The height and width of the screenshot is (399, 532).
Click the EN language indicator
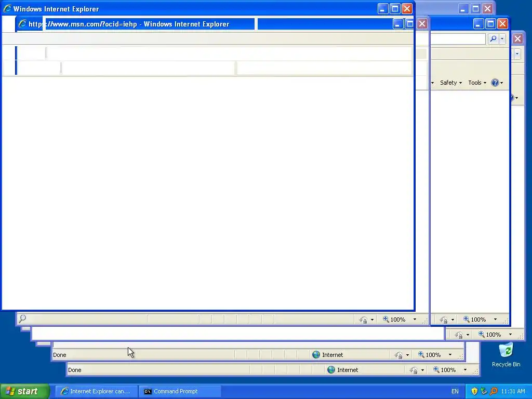coord(455,391)
